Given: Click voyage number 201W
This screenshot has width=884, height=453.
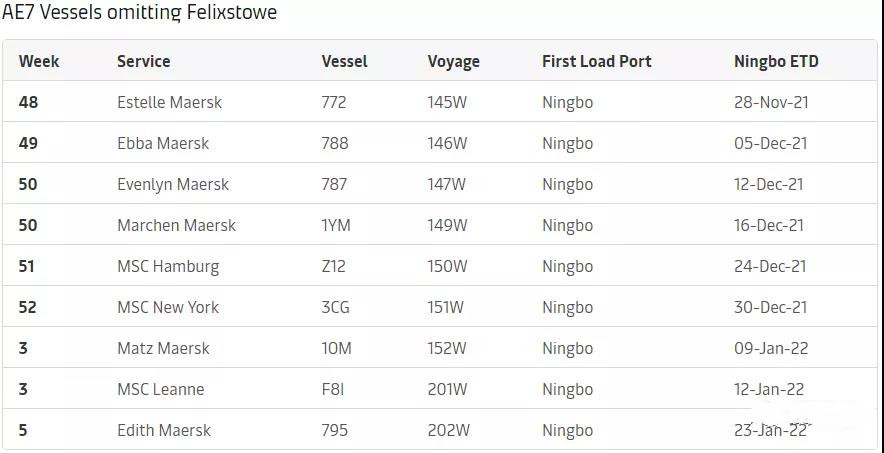Looking at the screenshot, I should (x=447, y=389).
